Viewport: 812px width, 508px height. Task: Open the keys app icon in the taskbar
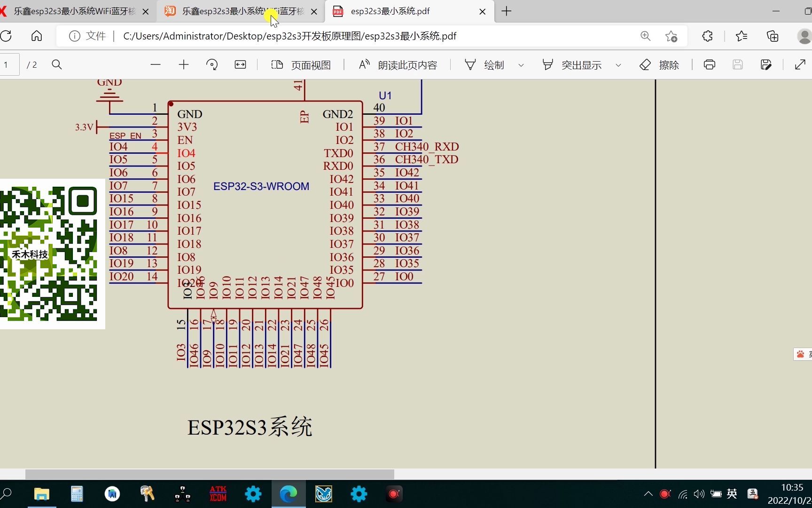[148, 494]
